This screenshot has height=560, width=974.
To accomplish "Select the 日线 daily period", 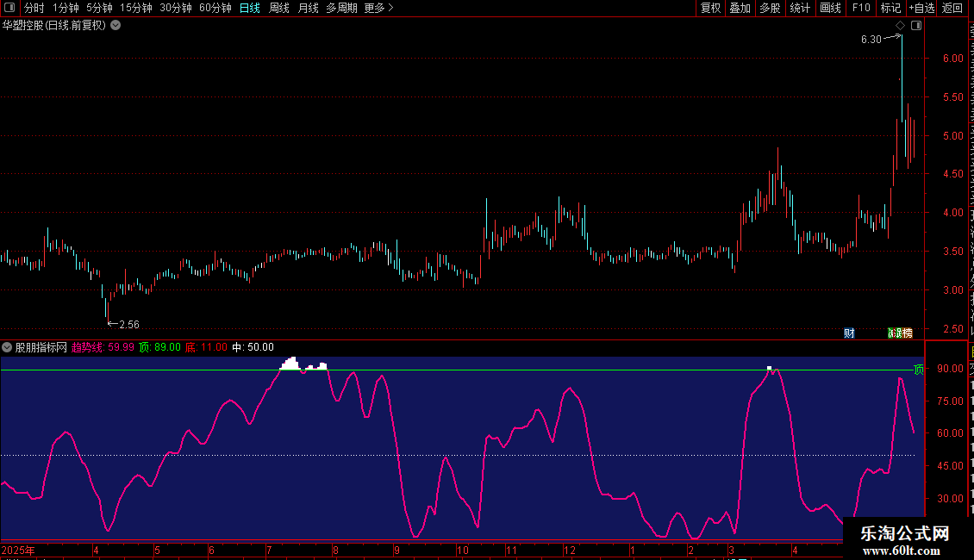I will (250, 8).
